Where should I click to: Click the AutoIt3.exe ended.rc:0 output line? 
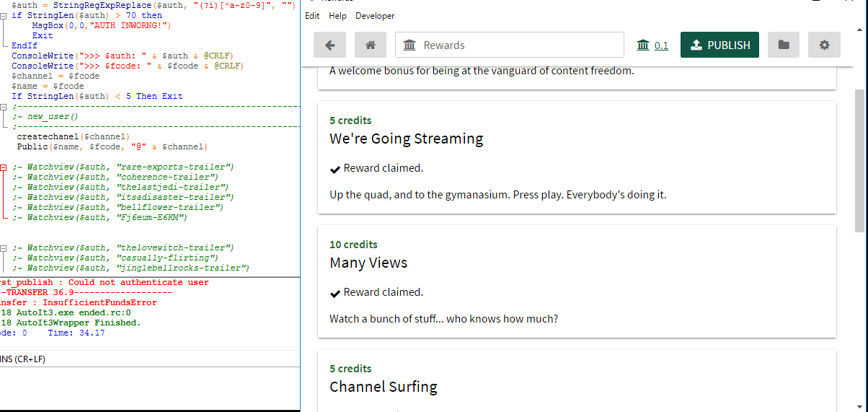pyautogui.click(x=66, y=313)
